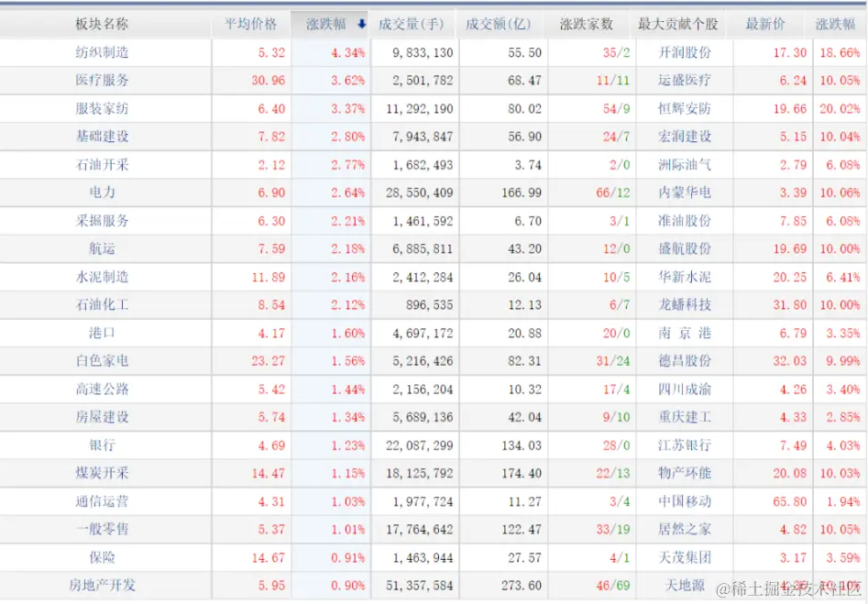Screen dimensions: 868x604
Task: Open the stock 华新水泥
Action: [x=684, y=277]
